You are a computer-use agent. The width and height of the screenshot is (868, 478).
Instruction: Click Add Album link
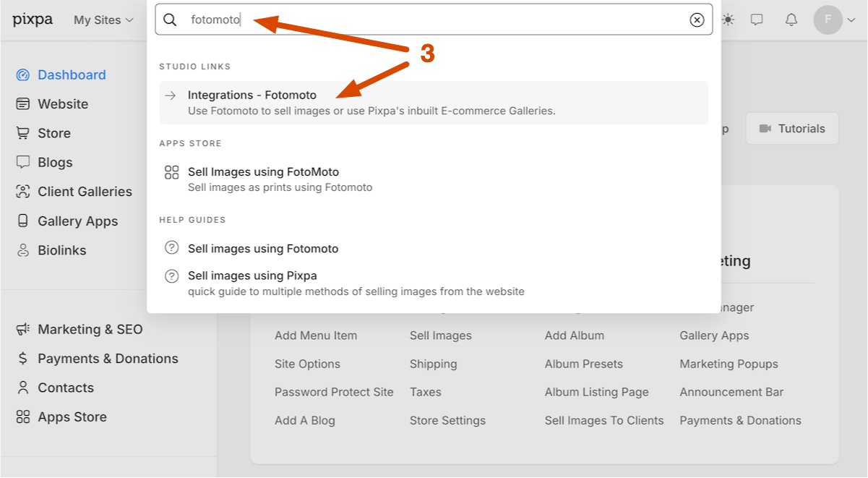point(575,336)
